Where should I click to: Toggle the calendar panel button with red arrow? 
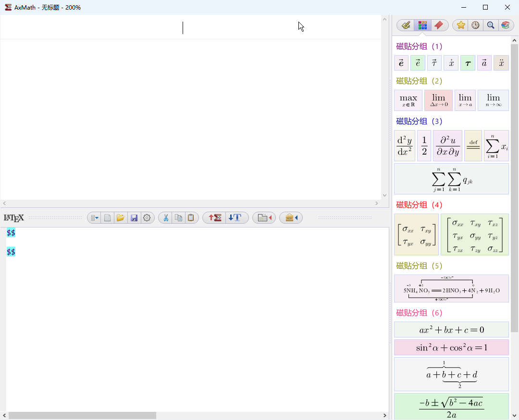click(x=264, y=218)
